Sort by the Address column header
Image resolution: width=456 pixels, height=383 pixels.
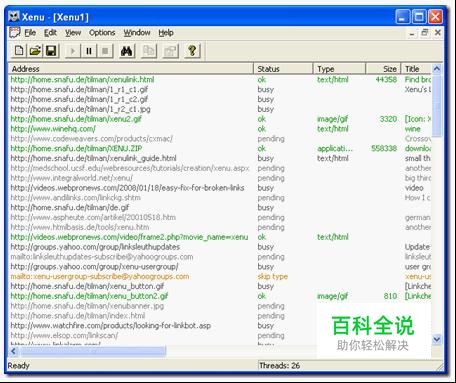(131, 69)
